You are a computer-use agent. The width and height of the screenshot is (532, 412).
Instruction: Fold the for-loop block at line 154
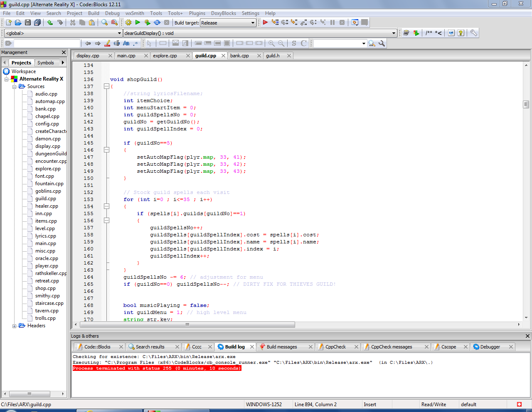tap(106, 206)
